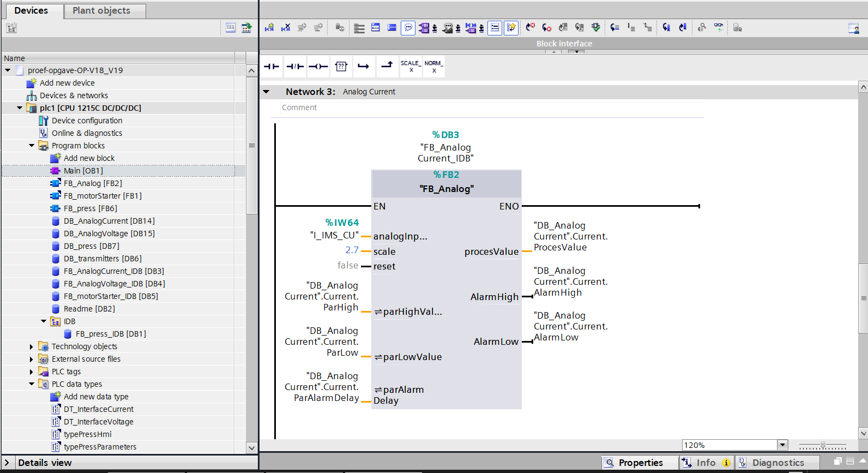Click the %IW64 input address
Screen dimensions: 868x473
(342, 223)
